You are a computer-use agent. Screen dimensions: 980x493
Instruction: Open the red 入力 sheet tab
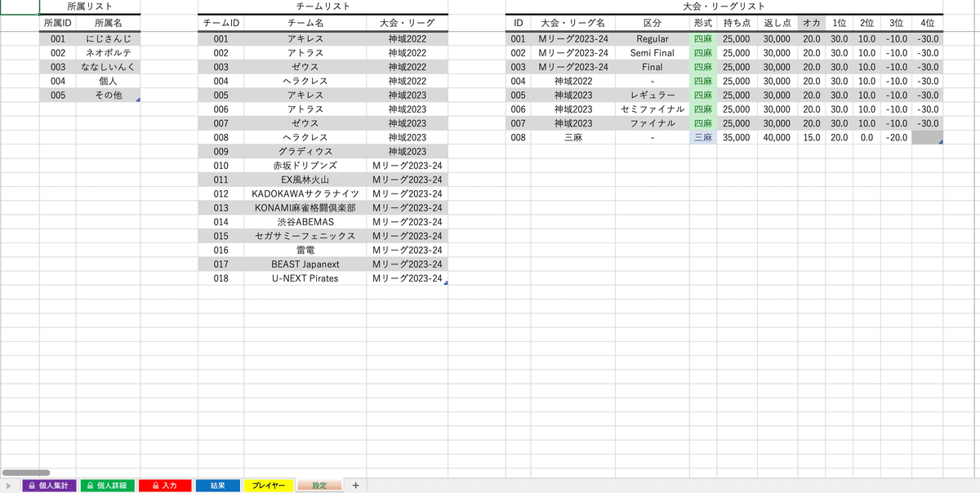click(164, 485)
